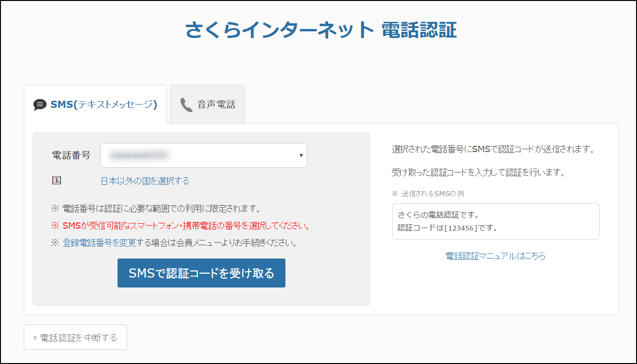Click the 電話番号 field label
Viewport: 637px width, 364px height.
pos(71,155)
